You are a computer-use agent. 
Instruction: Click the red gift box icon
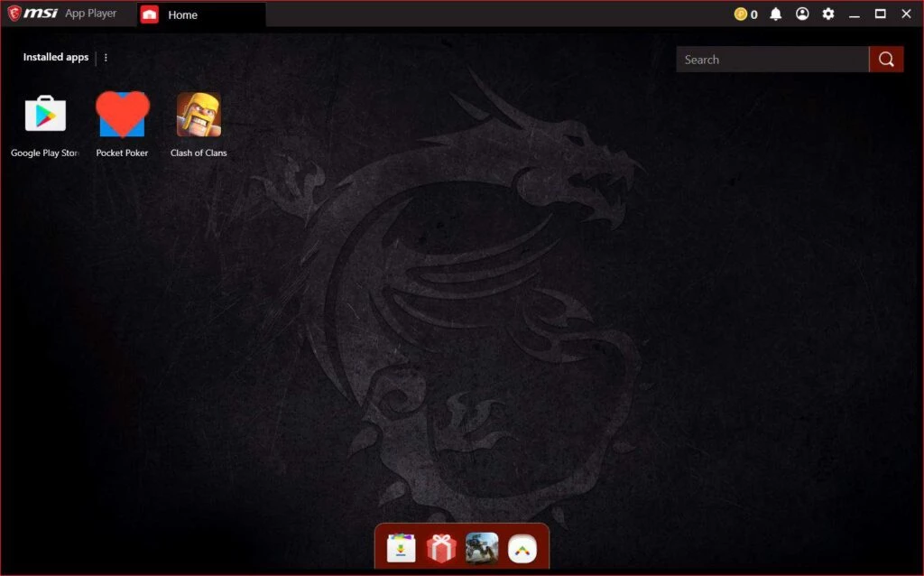[x=441, y=548]
